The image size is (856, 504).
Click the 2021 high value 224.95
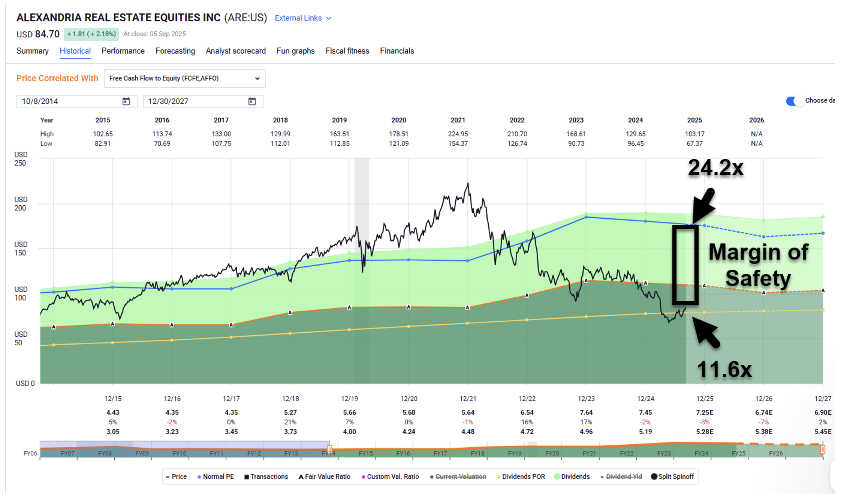coord(458,134)
